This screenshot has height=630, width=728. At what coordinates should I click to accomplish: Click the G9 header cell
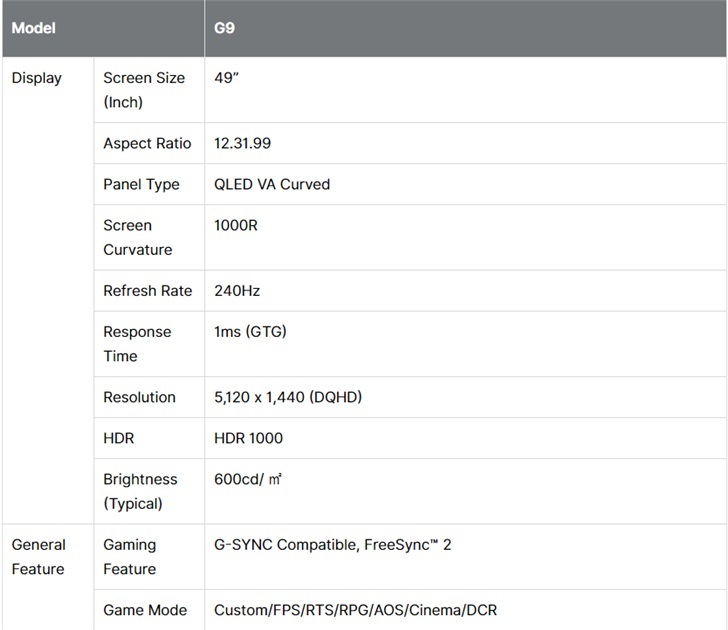tap(225, 28)
